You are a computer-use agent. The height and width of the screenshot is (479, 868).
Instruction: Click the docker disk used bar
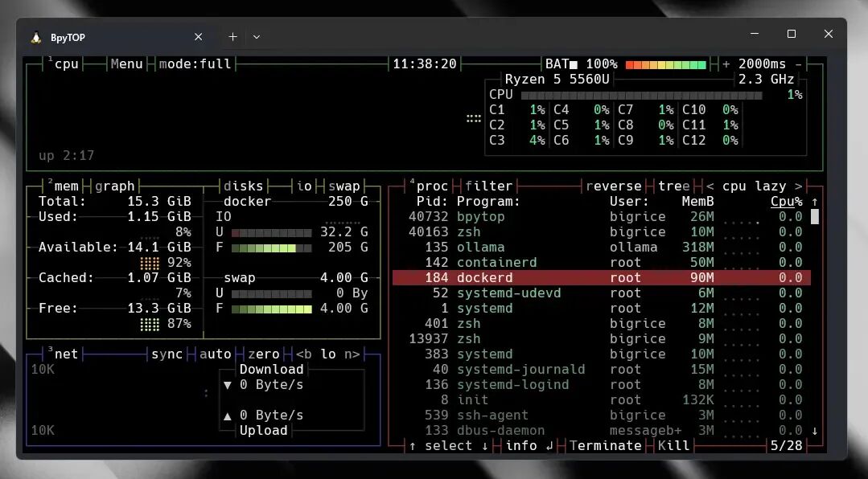(x=271, y=233)
